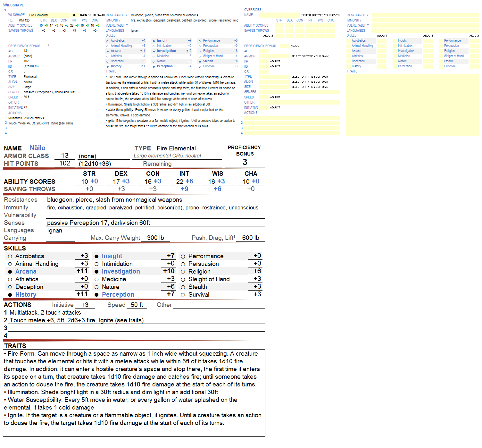Click the INT score '22 +6' in large sheet
482x448 pixels.
pyautogui.click(x=185, y=182)
